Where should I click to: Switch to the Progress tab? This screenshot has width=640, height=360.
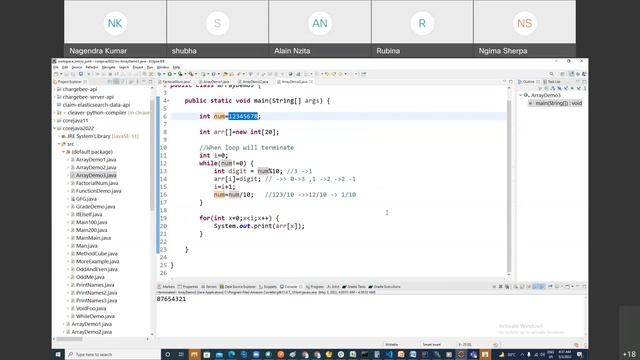(x=315, y=287)
